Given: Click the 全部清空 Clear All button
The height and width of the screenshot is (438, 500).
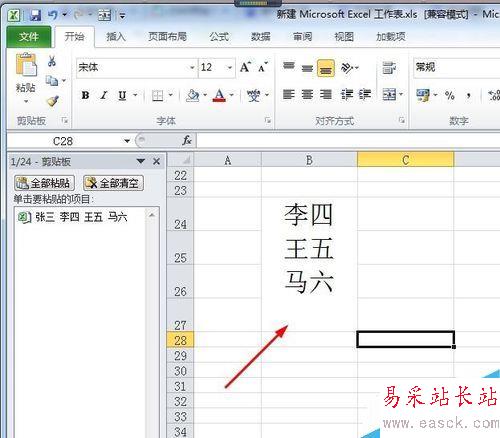Looking at the screenshot, I should click(113, 183).
